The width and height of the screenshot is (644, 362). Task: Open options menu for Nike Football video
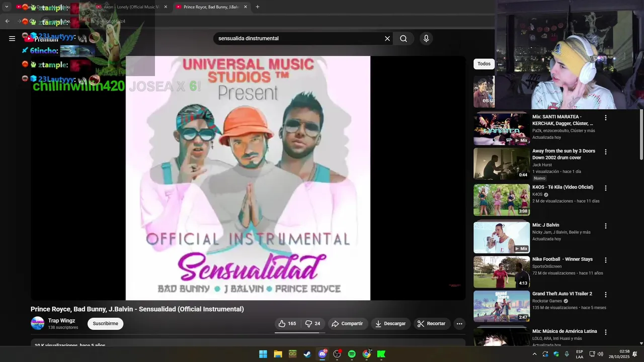606,260
